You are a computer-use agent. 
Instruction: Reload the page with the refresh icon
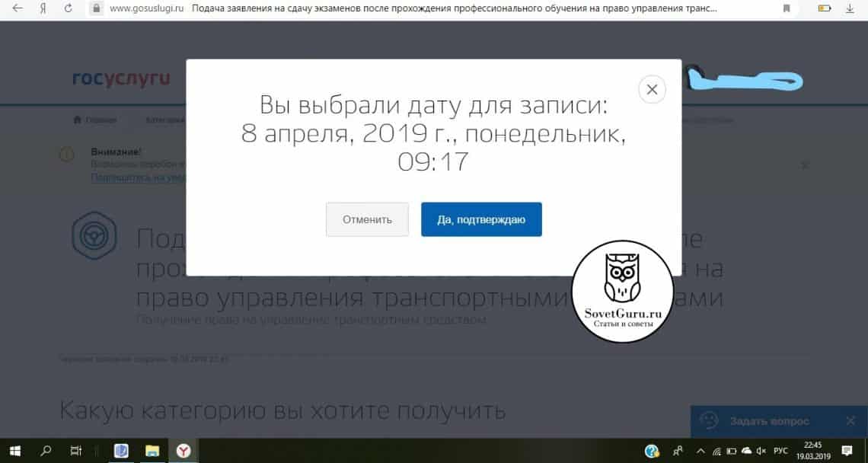(69, 9)
